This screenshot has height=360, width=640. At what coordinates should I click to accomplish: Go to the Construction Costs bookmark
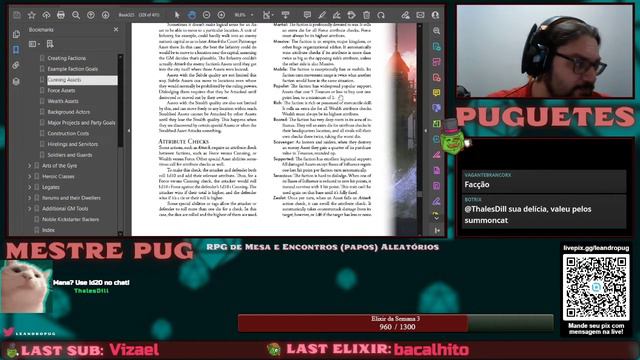click(68, 133)
